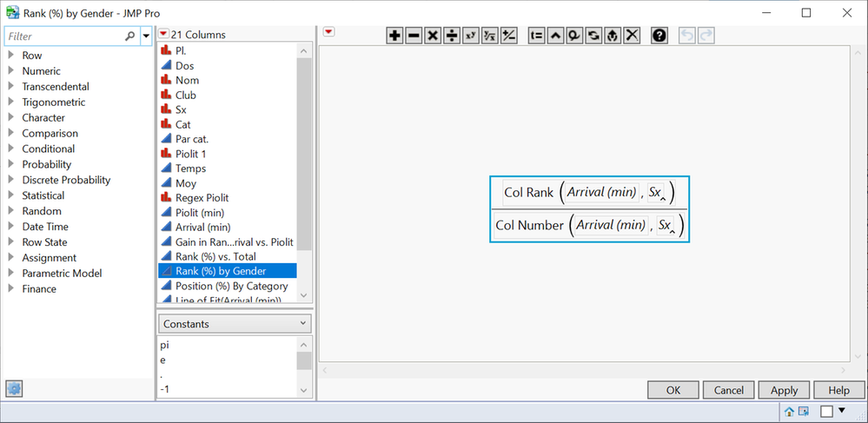Viewport: 868px width, 423px height.
Task: Click the Help button
Action: click(839, 390)
